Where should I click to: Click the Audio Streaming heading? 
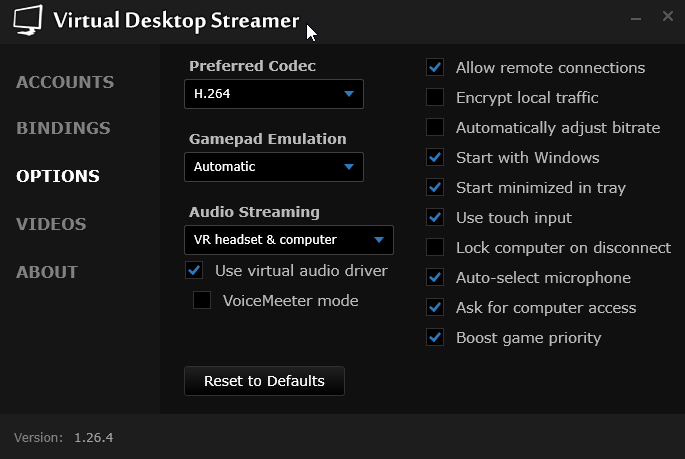tap(254, 212)
